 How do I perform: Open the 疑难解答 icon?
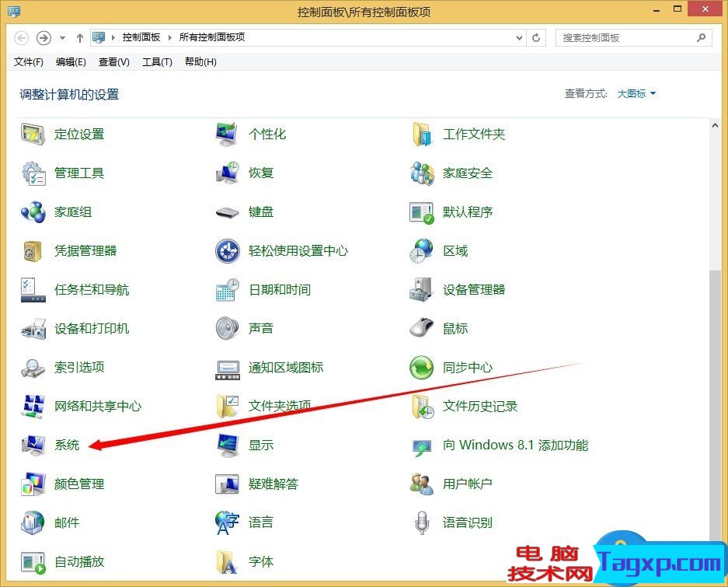point(228,484)
